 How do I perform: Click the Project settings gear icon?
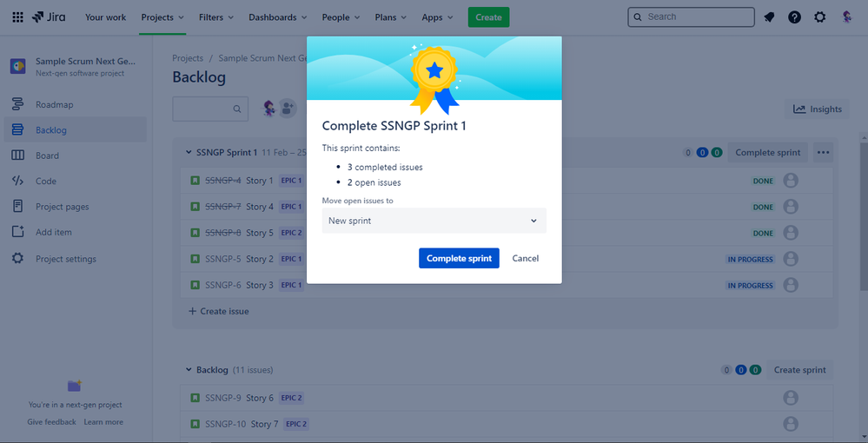pyautogui.click(x=17, y=259)
